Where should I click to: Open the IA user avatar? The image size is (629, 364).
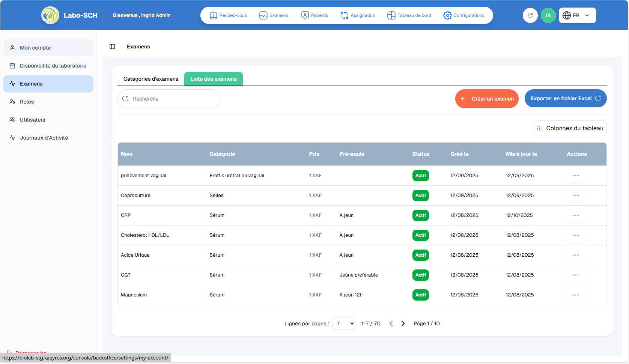548,15
